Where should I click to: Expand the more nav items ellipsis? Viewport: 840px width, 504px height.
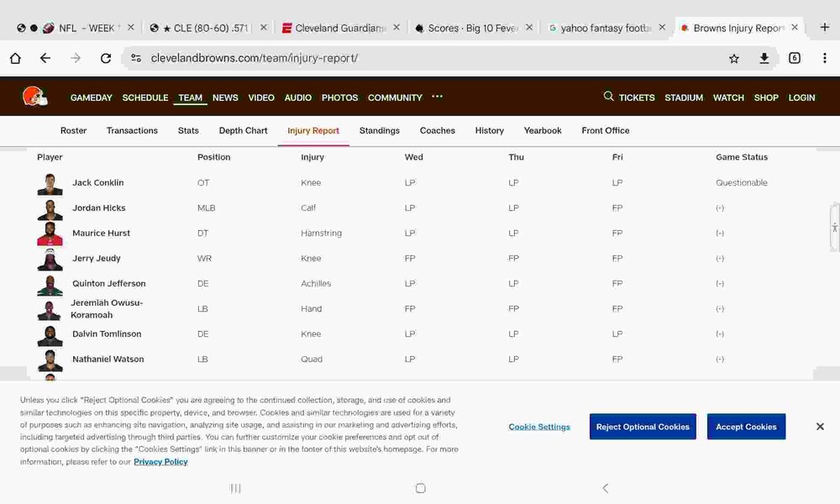point(437,97)
